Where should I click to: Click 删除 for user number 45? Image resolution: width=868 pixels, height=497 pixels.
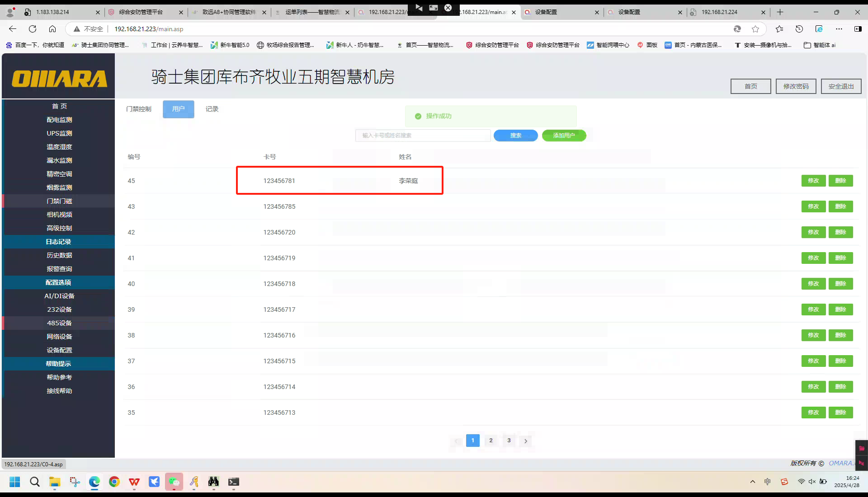coord(840,181)
